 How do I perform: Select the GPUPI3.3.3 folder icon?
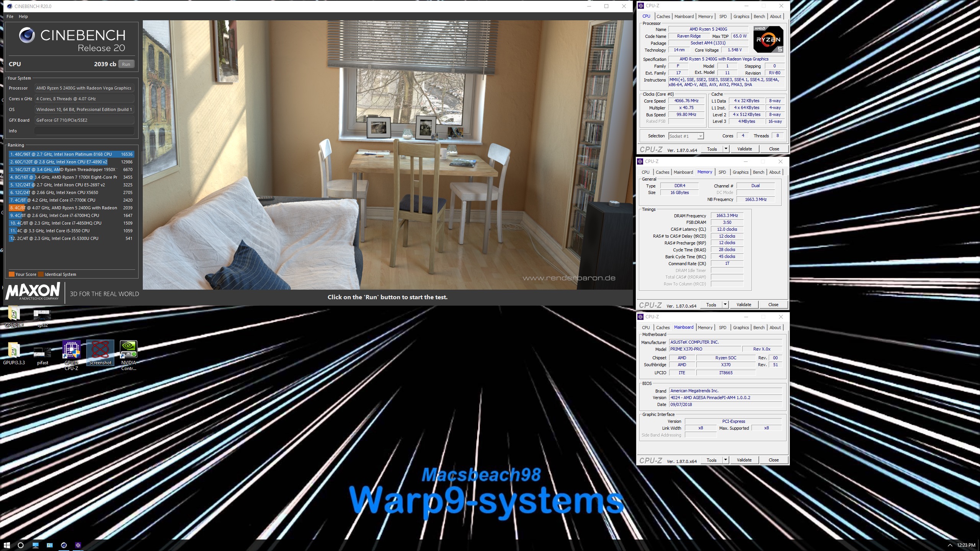pos(14,353)
